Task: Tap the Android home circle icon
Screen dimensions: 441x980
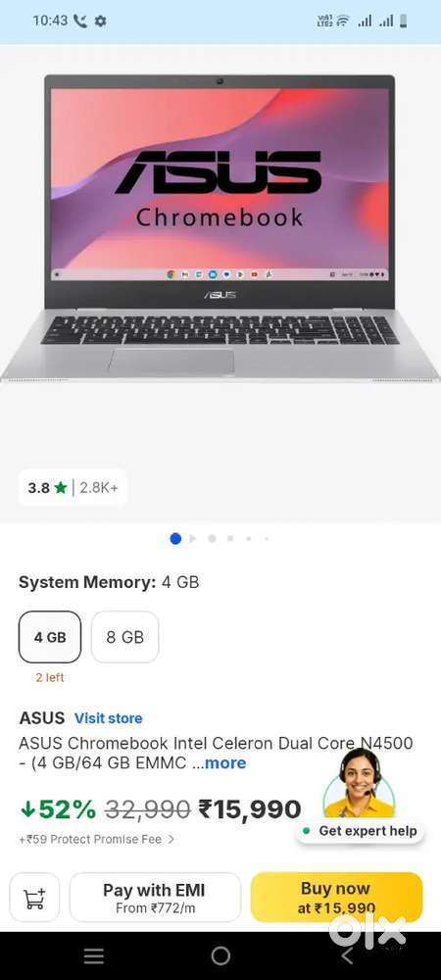Action: point(220,955)
